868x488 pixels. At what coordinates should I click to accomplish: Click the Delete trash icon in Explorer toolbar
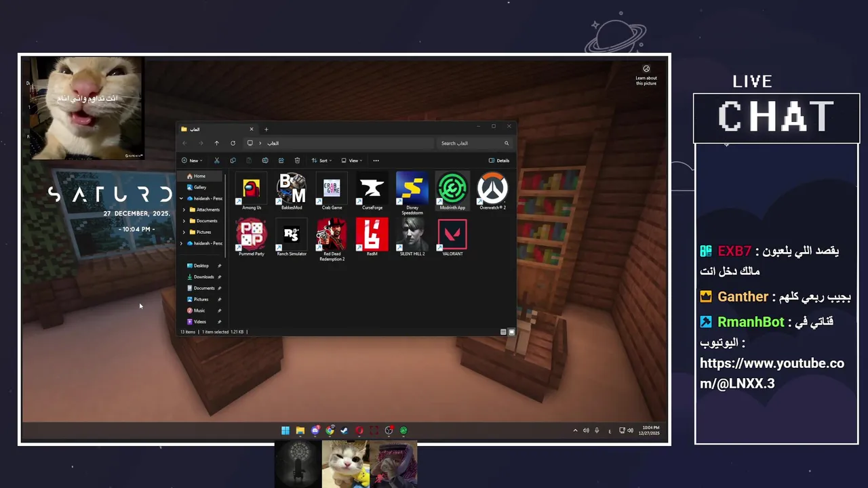[297, 161]
